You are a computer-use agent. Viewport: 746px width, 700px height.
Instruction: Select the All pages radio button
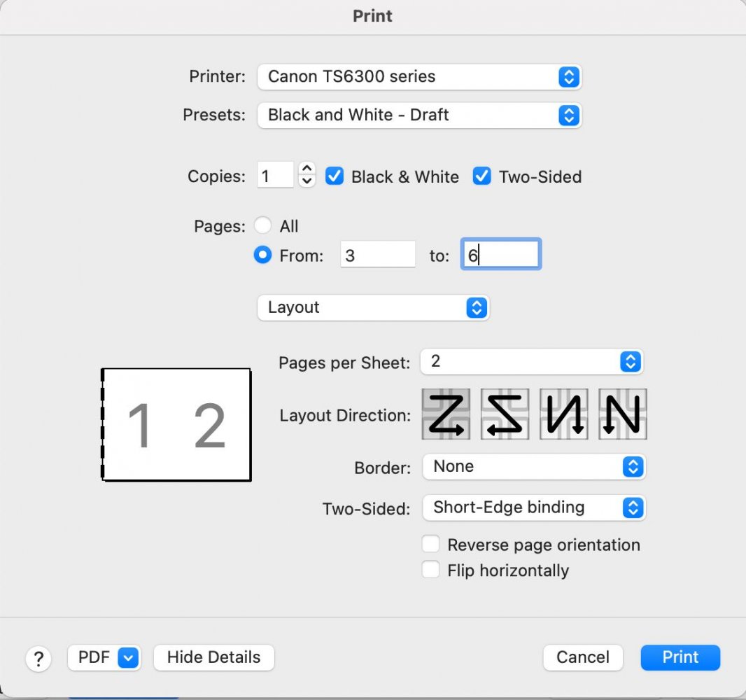pos(262,226)
